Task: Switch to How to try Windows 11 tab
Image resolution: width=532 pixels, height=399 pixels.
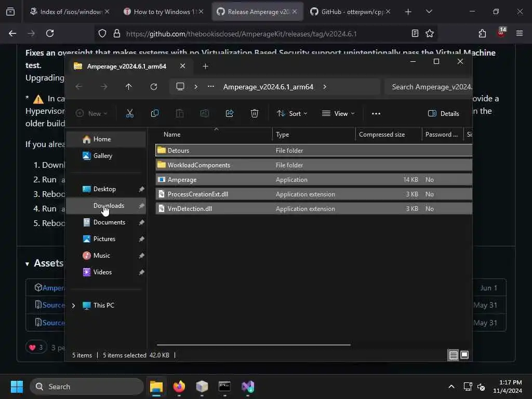Action: point(163,11)
